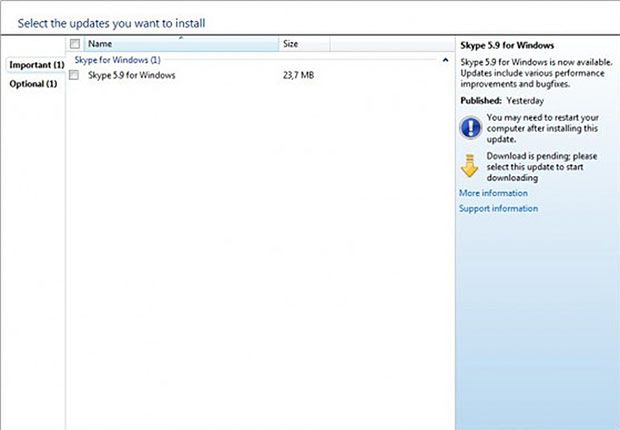Sort updates by the Size column

coord(304,44)
